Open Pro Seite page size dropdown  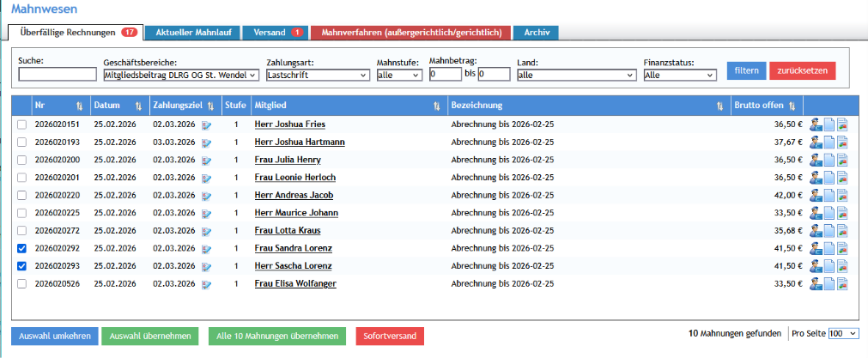click(844, 334)
